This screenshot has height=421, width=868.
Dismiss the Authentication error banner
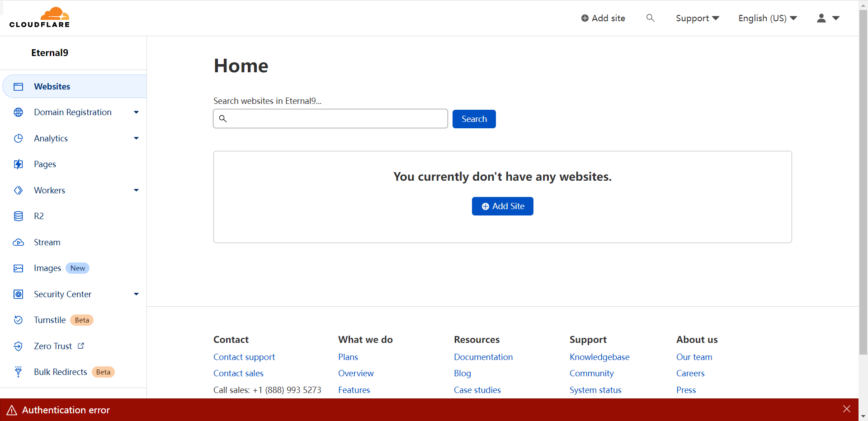[x=847, y=409]
